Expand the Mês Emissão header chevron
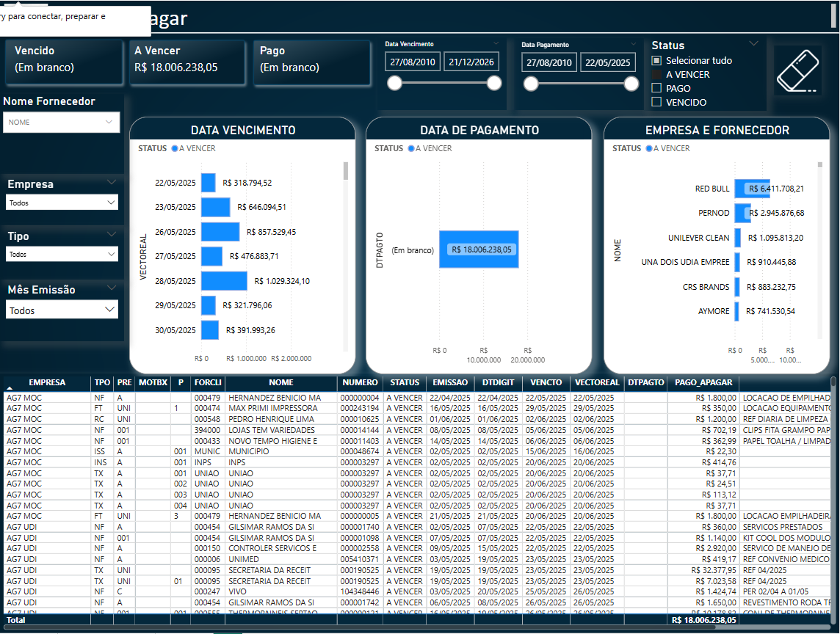The height and width of the screenshot is (634, 840). pos(112,288)
